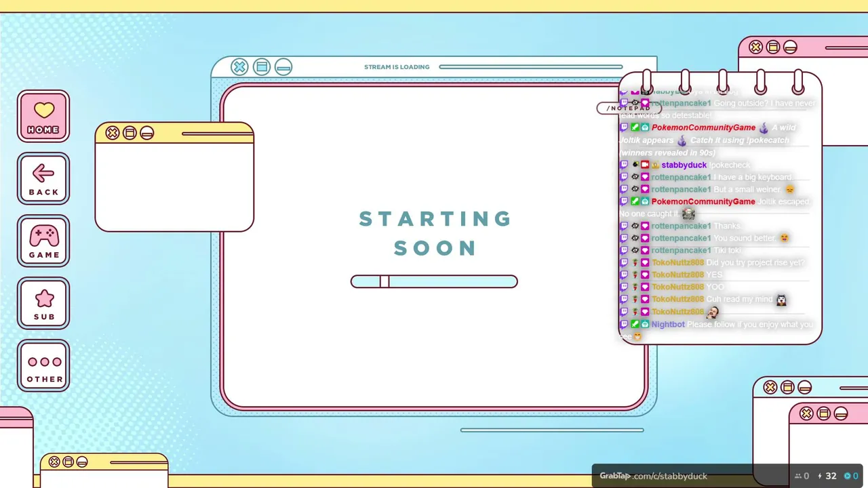
Task: Click the Nightbot username in chat
Action: tap(668, 324)
